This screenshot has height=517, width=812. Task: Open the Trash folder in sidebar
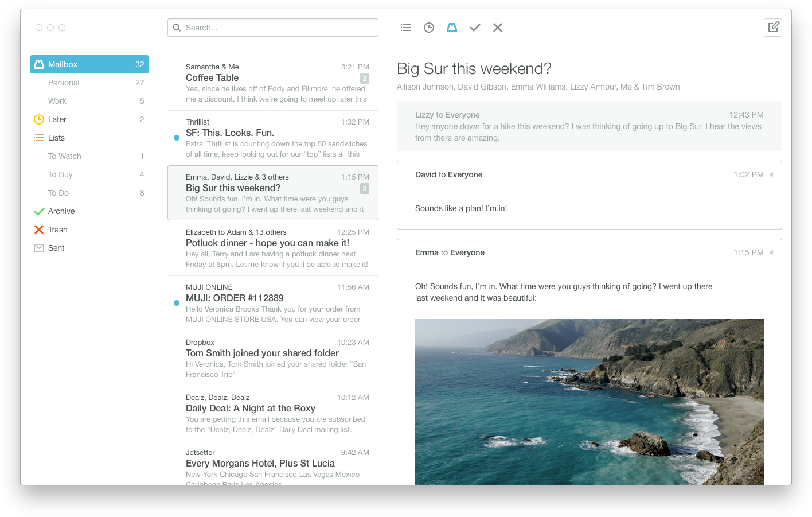(x=57, y=230)
